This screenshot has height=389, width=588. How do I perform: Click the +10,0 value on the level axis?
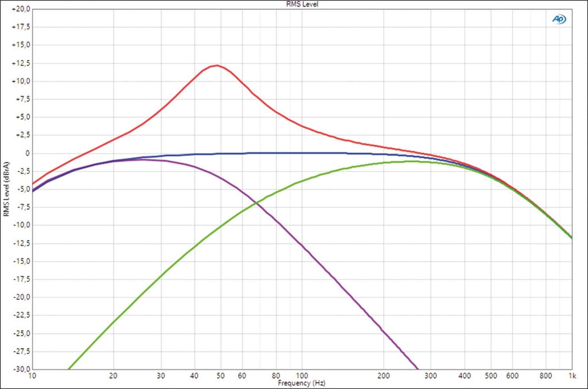click(x=21, y=81)
